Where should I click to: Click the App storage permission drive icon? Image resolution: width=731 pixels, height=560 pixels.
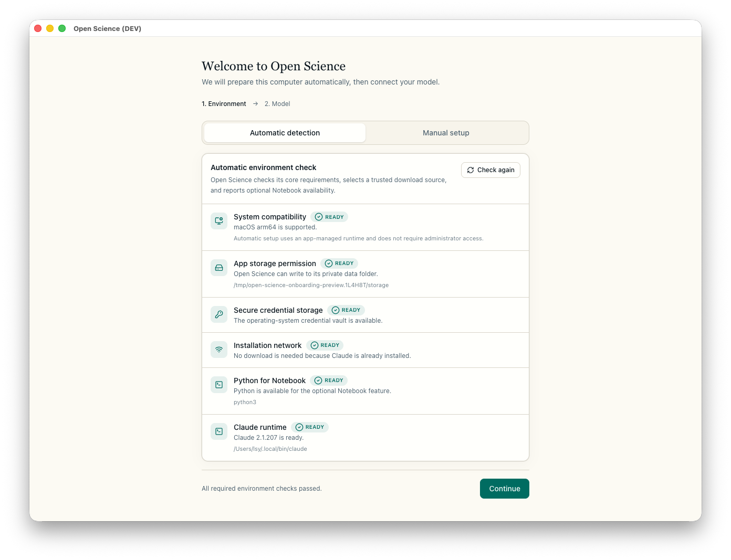pyautogui.click(x=219, y=268)
